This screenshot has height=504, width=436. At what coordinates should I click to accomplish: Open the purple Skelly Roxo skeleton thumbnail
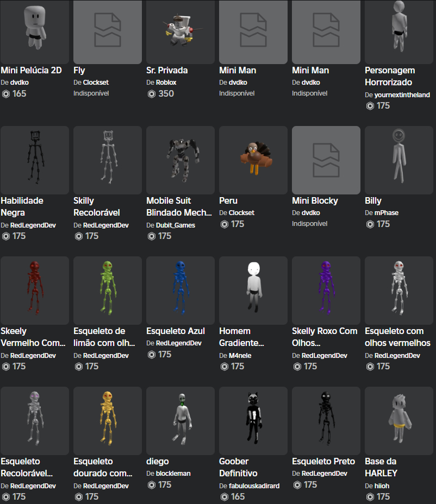326,290
